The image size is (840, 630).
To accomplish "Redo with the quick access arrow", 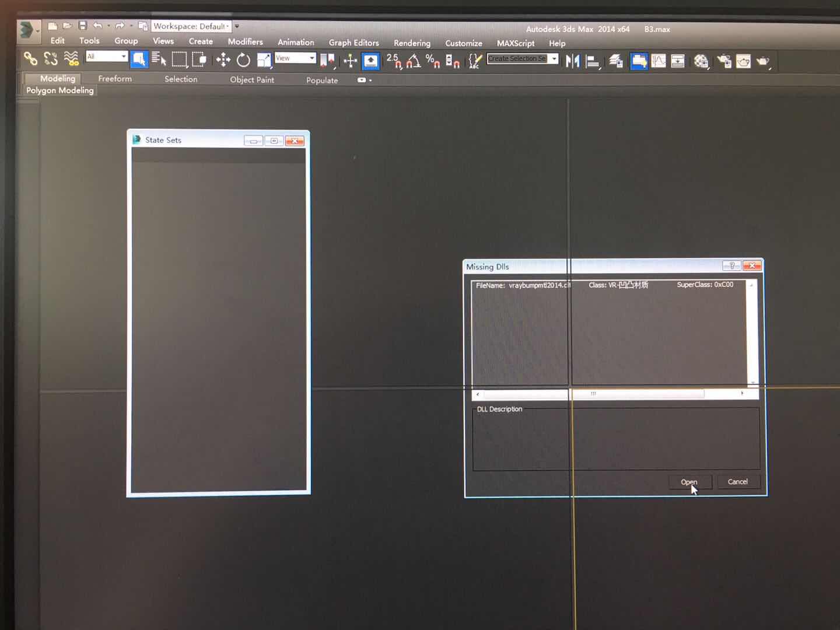I will (x=120, y=26).
